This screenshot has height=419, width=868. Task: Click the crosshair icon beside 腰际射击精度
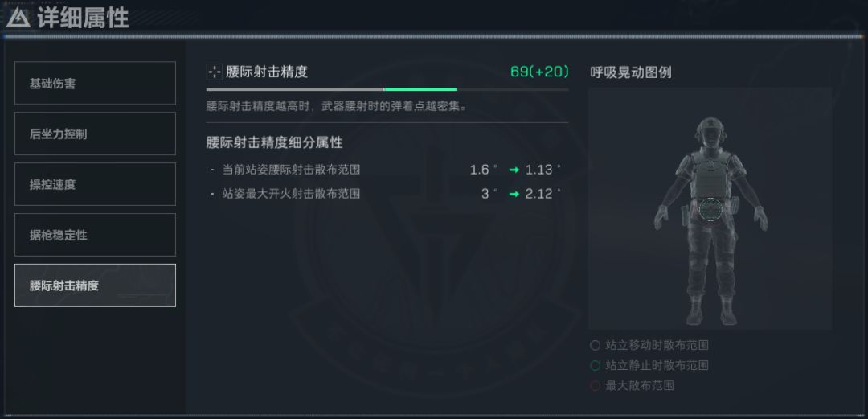click(x=214, y=72)
